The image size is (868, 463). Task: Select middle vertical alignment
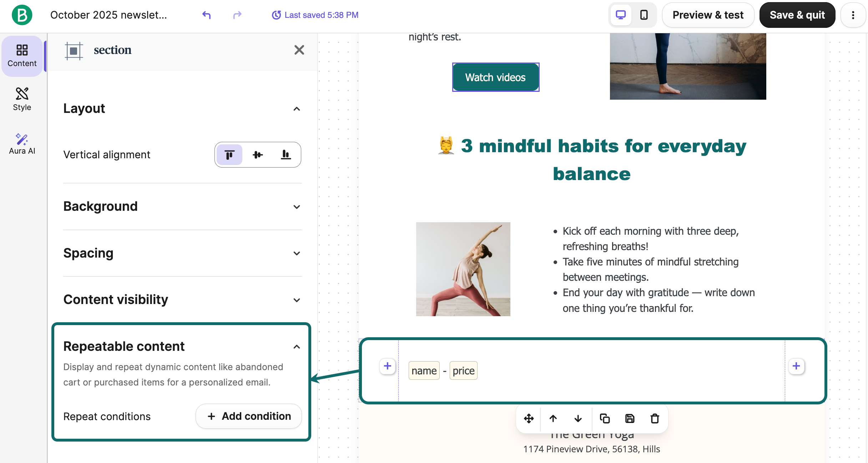[x=258, y=155]
